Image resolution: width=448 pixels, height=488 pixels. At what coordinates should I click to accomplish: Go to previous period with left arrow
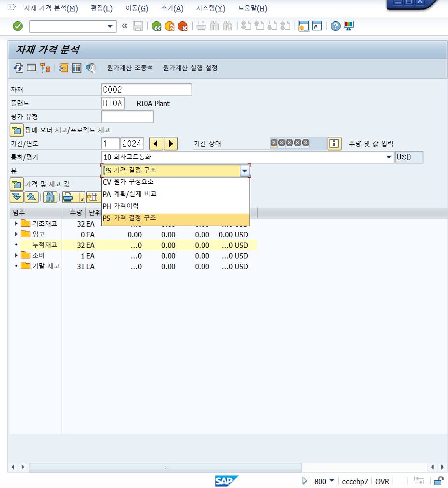tap(156, 144)
